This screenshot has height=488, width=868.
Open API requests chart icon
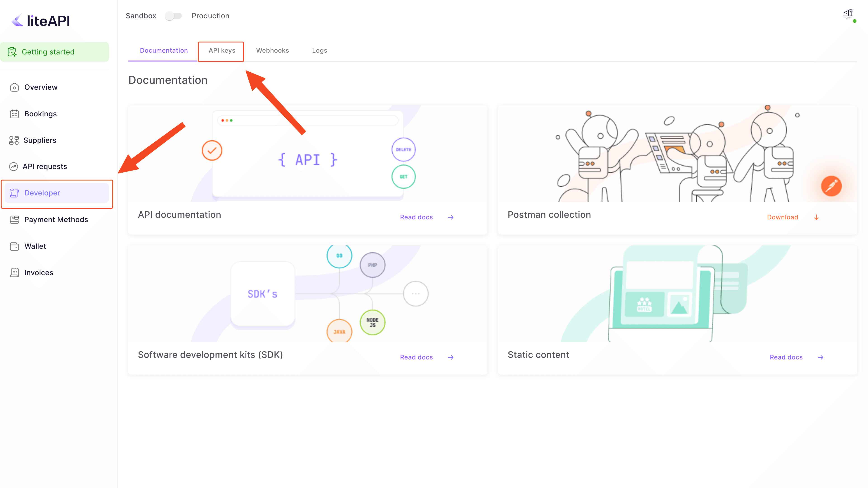click(x=14, y=167)
